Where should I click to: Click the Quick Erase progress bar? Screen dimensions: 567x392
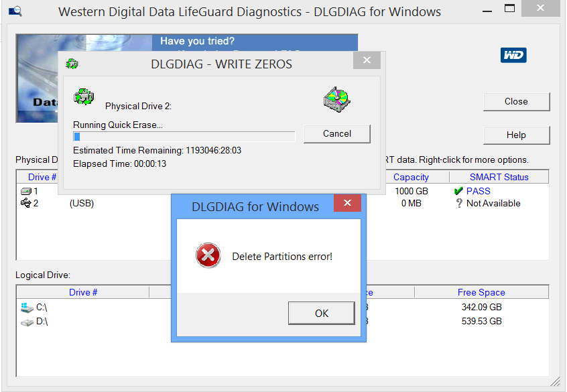click(184, 136)
